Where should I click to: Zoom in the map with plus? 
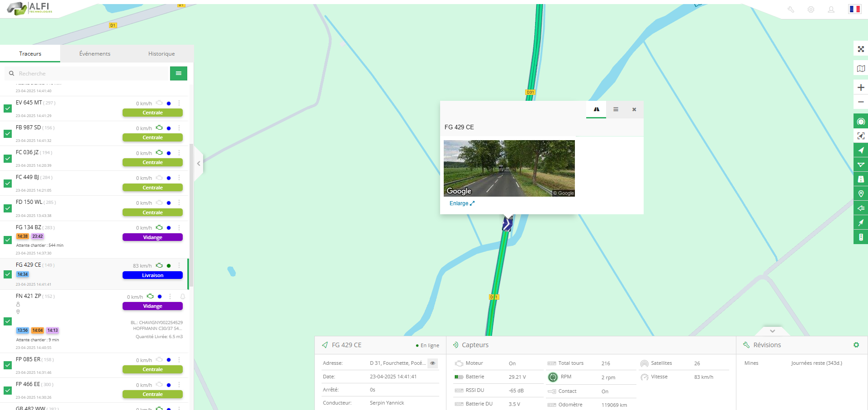[x=861, y=88]
